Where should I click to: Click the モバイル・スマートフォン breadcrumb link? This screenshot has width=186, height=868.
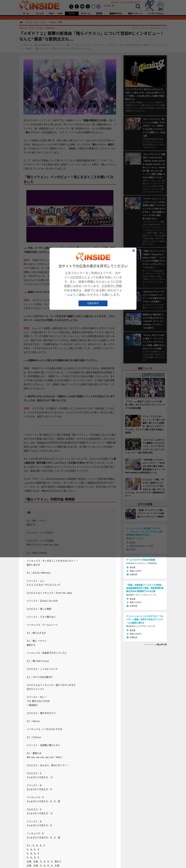[x=36, y=22]
